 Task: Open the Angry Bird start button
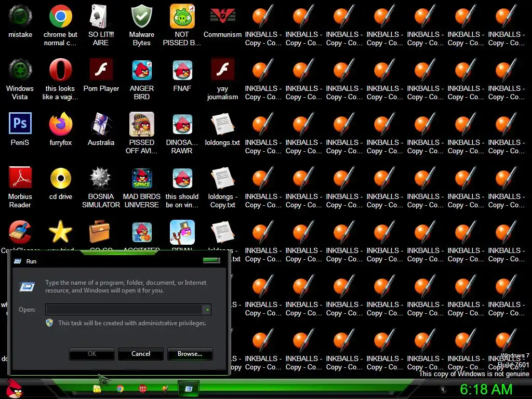tap(14, 389)
